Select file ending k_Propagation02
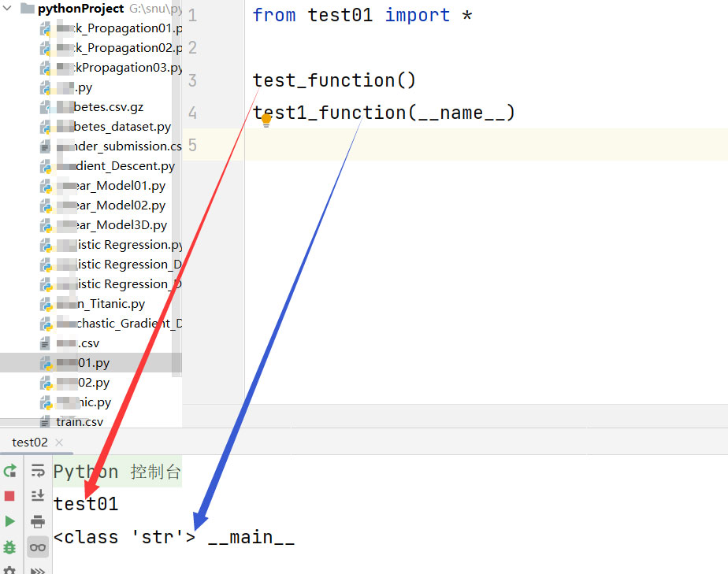728x574 pixels. (111, 48)
